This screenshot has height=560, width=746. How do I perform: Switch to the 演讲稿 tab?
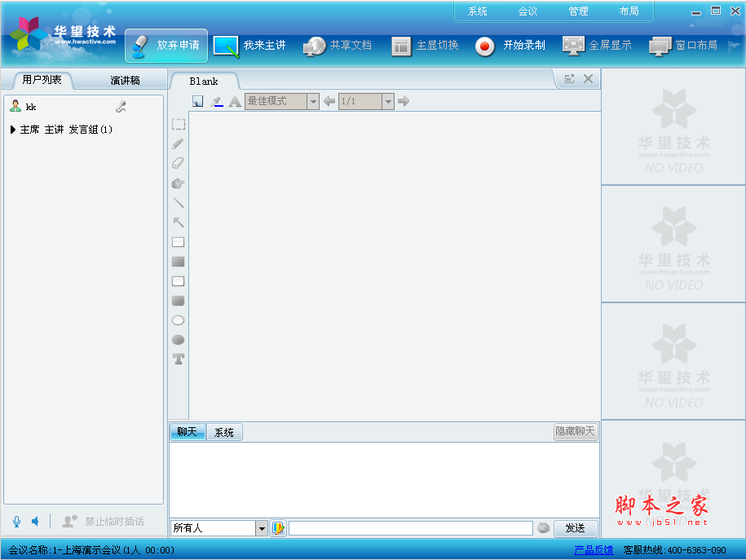tap(125, 81)
